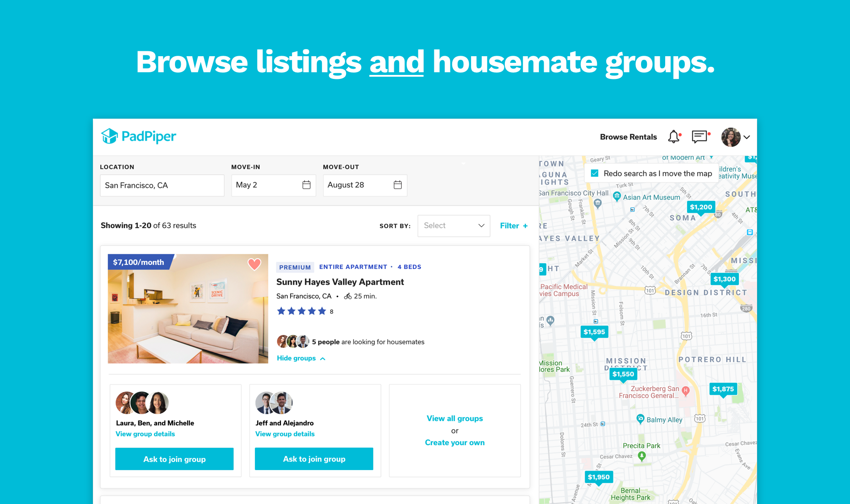Open Browse Rentals
Screen dimensions: 850x504
pos(628,137)
